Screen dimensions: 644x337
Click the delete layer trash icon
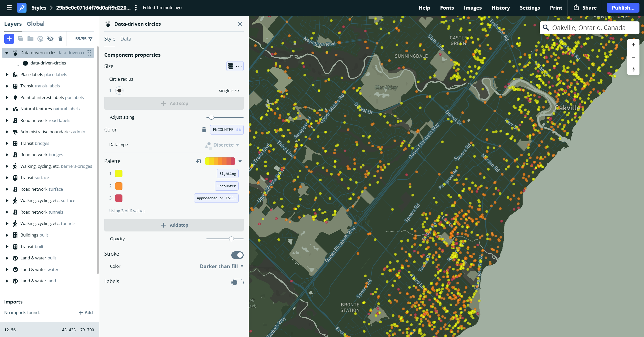60,39
